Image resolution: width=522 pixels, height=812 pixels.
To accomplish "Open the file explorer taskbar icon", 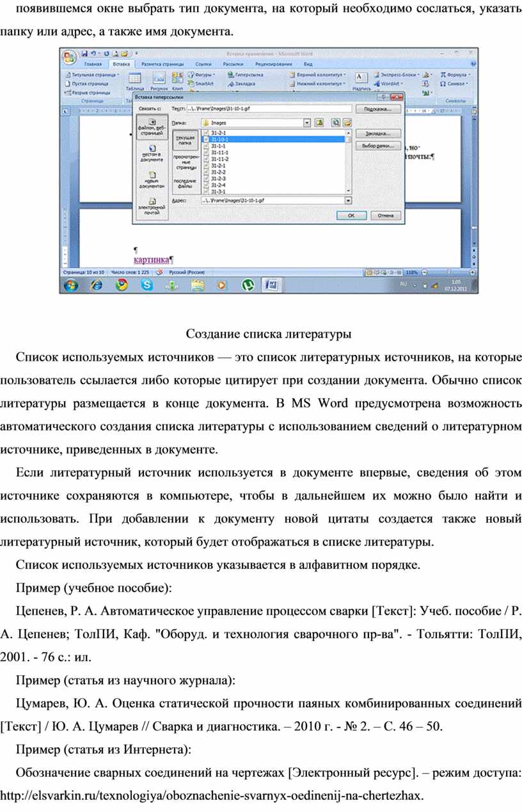I will [197, 285].
